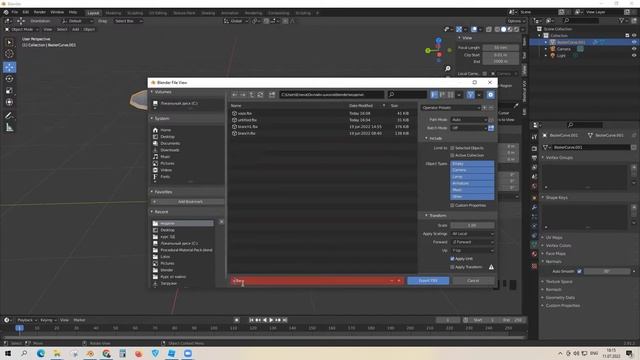
Task: Select the Transform tool in the viewport toolbar
Action: point(9,102)
